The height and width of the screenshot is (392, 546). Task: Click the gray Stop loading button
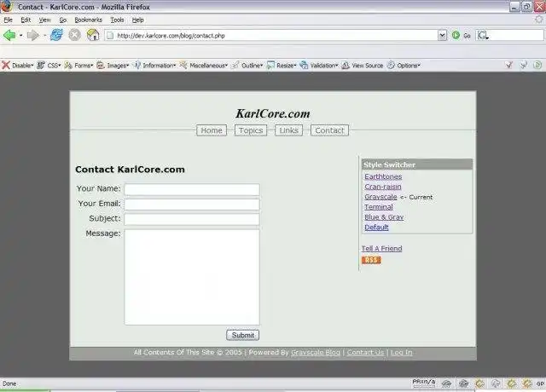pyautogui.click(x=74, y=35)
